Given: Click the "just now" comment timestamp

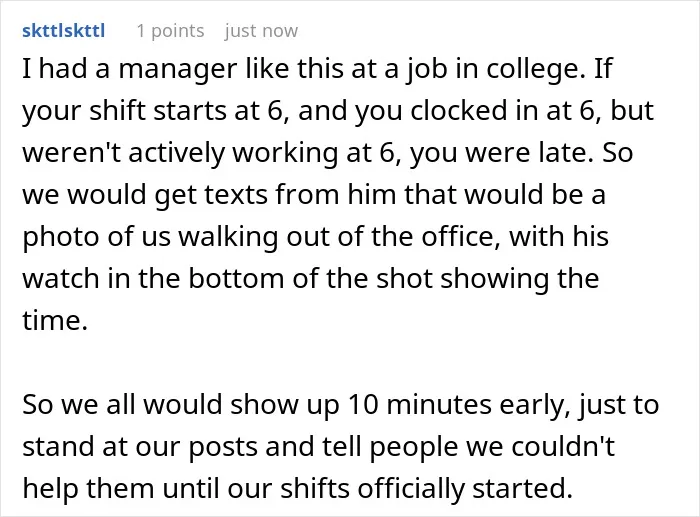Looking at the screenshot, I should click(261, 31).
